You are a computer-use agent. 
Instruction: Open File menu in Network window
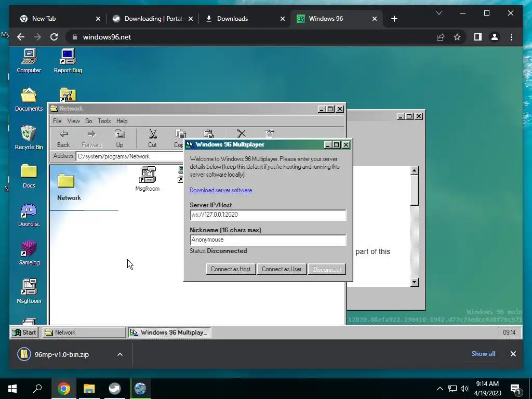tap(57, 121)
